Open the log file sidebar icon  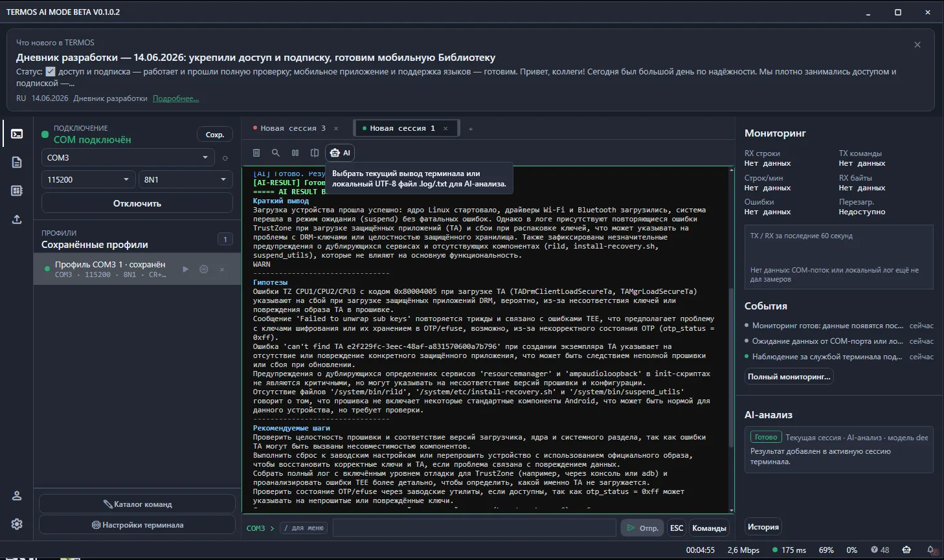(x=17, y=162)
